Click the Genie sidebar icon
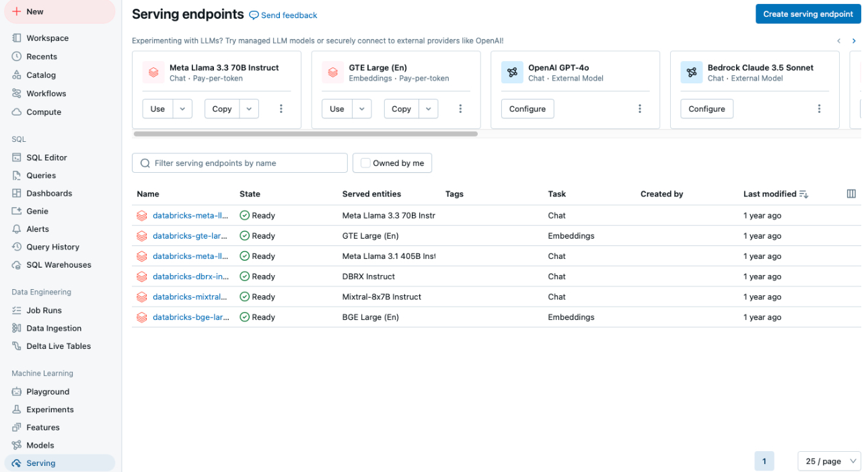Screen dimensions: 868x472 (x=17, y=211)
